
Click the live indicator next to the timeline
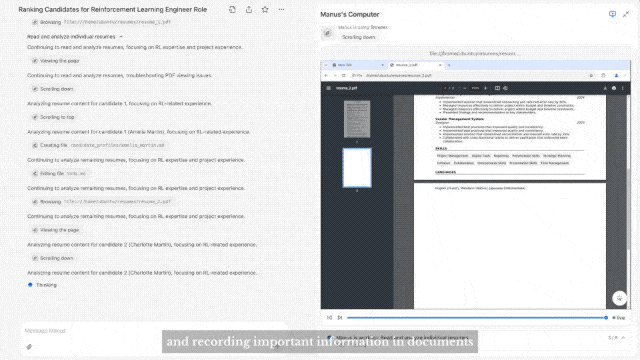click(x=619, y=318)
